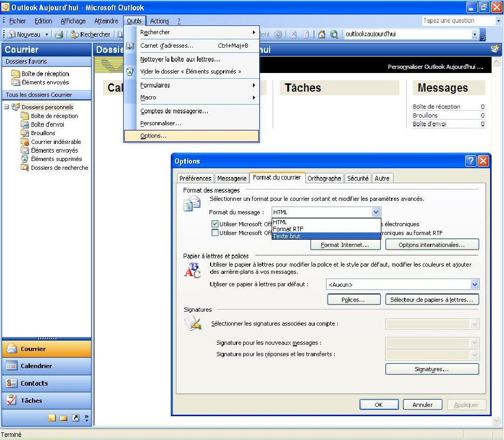This screenshot has height=440, width=504.
Task: Open the Nouveau button dropdown arrow
Action: [x=47, y=34]
